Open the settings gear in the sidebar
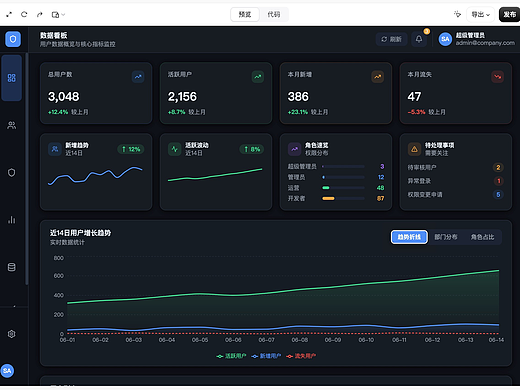Image resolution: width=520 pixels, height=390 pixels. tap(12, 334)
